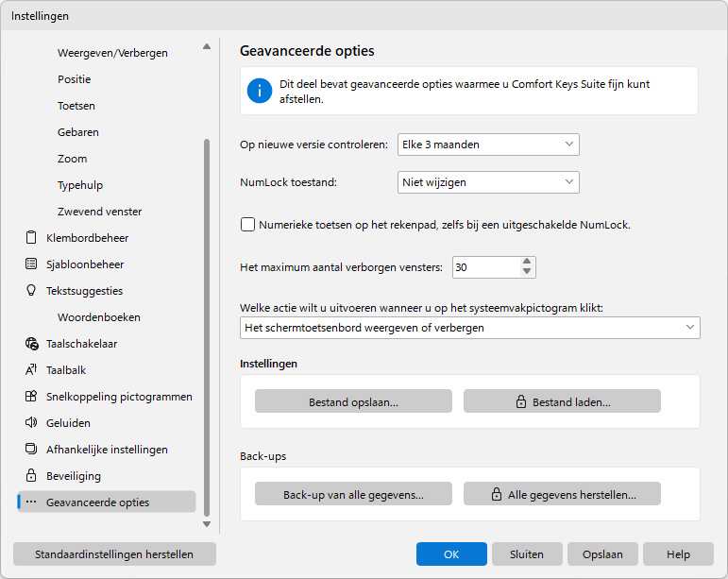Increase maximum verborgen vensters value
728x579 pixels.
click(x=527, y=262)
